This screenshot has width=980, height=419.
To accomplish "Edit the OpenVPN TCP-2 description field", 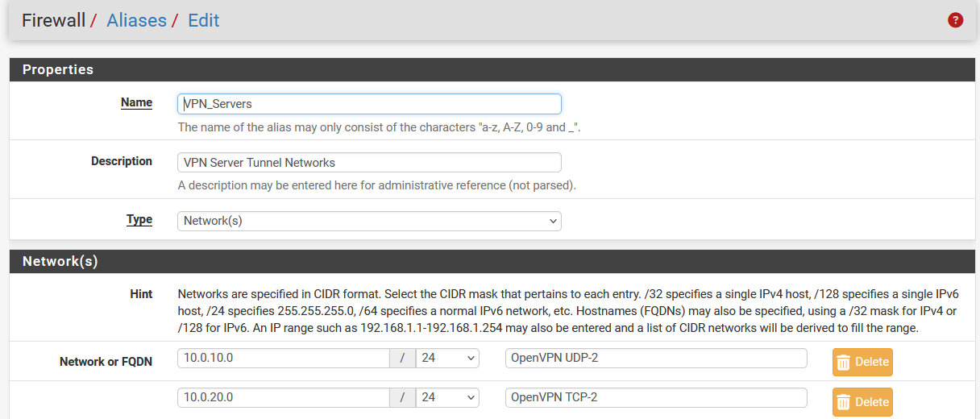I will [656, 398].
